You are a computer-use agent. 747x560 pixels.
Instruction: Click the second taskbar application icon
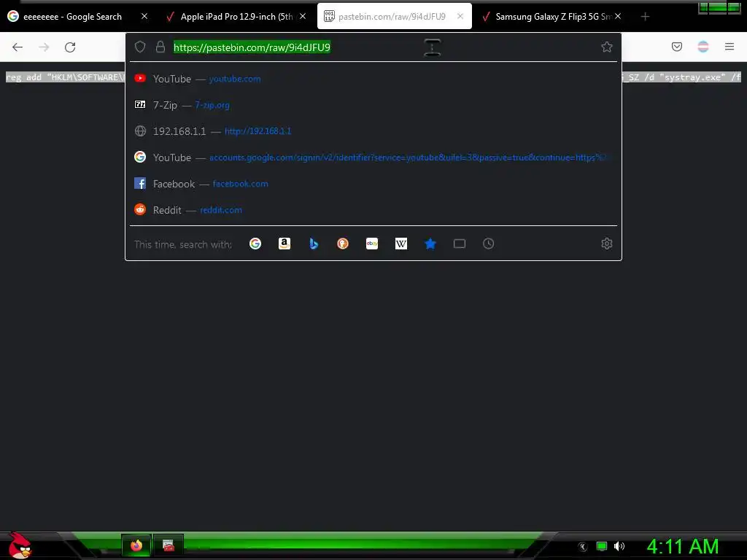point(169,545)
